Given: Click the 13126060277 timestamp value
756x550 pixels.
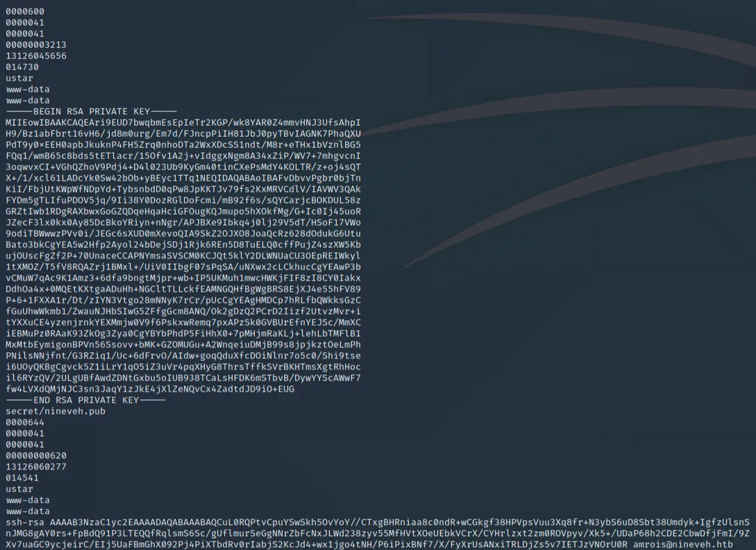Looking at the screenshot, I should tap(36, 467).
